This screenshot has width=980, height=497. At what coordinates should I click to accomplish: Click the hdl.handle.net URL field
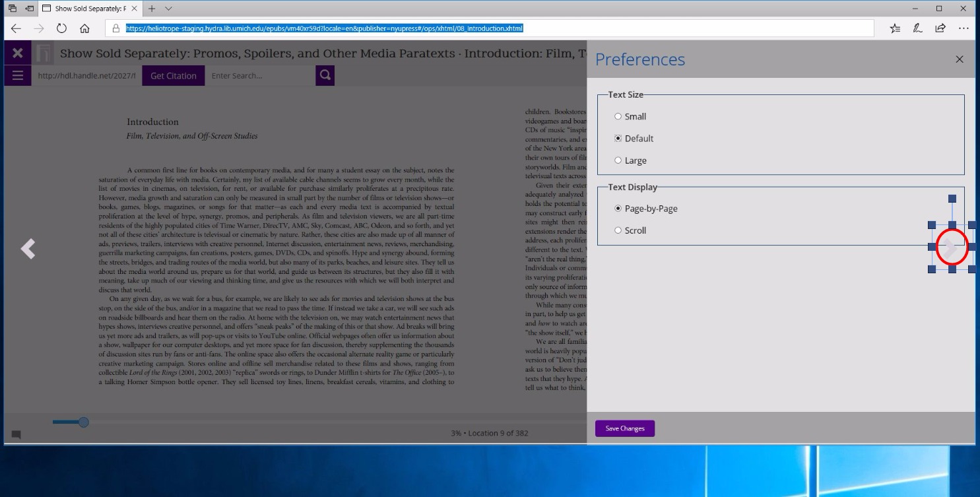[86, 76]
